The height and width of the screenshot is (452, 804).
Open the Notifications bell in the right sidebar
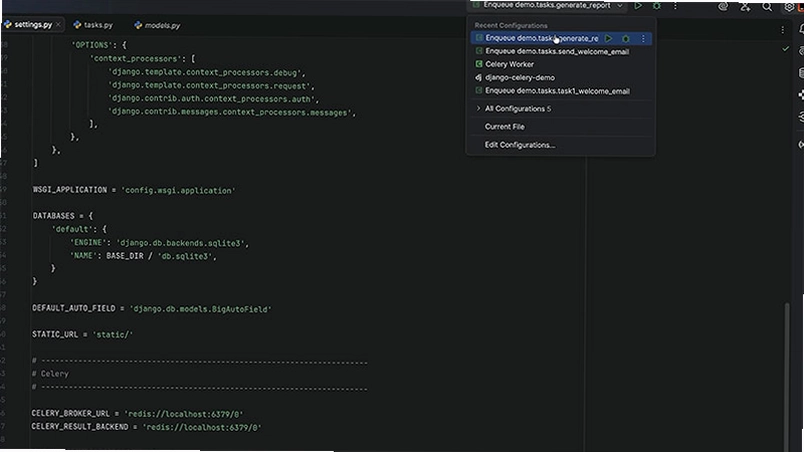(801, 30)
